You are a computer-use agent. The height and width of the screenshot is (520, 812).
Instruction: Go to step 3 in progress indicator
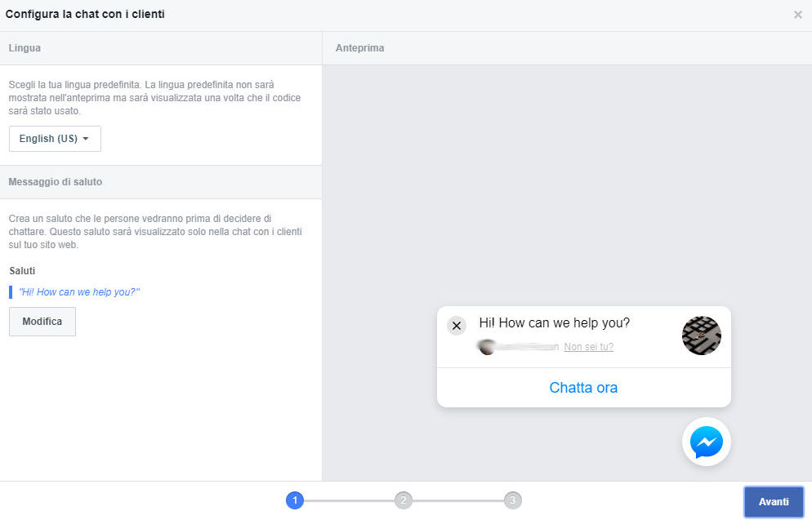coord(513,500)
